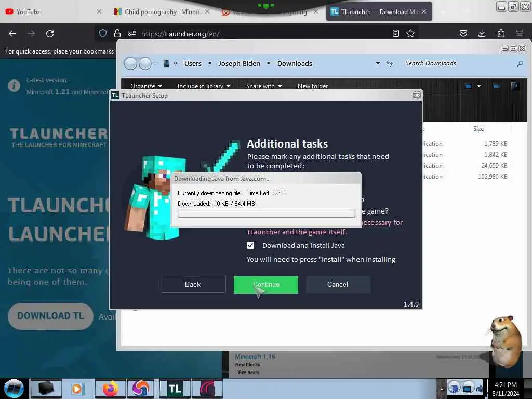Viewport: 532px width, 399px height.
Task: Click the hamster desktop pet
Action: click(x=506, y=341)
